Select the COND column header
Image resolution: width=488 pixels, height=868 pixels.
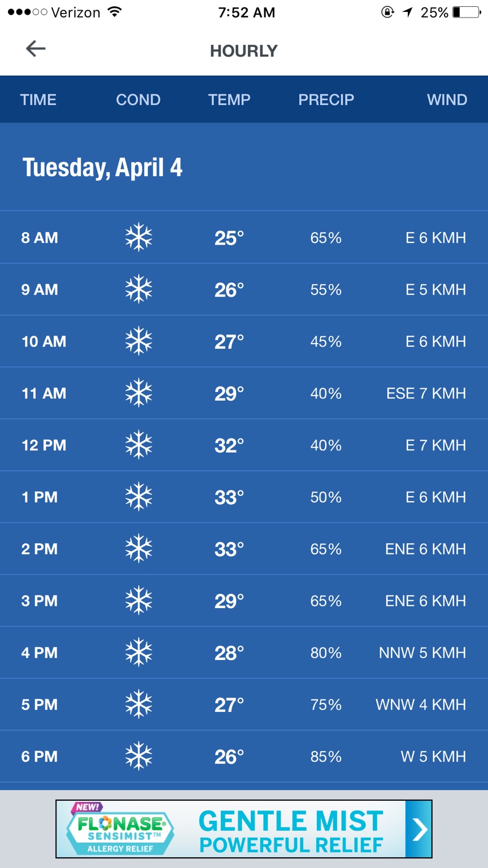coord(138,99)
